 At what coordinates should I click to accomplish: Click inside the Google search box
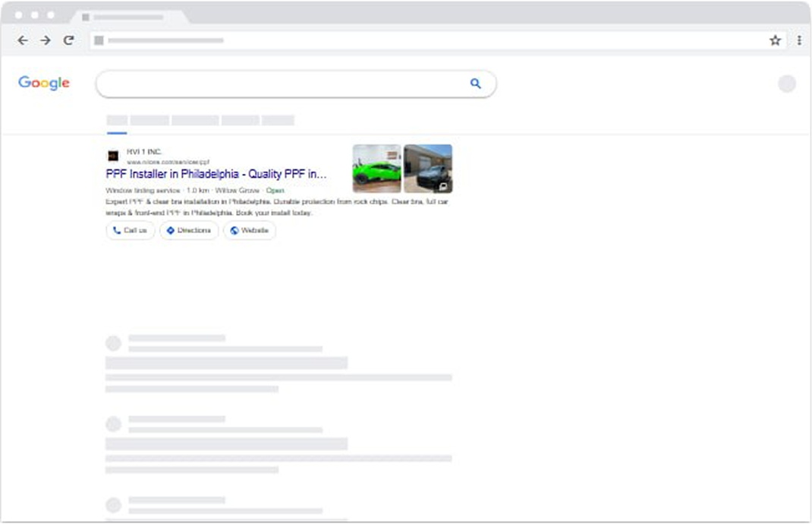pyautogui.click(x=281, y=84)
